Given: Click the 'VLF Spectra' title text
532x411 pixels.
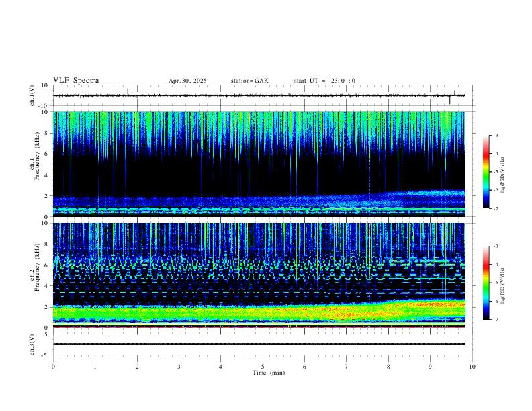Looking at the screenshot, I should 76,80.
